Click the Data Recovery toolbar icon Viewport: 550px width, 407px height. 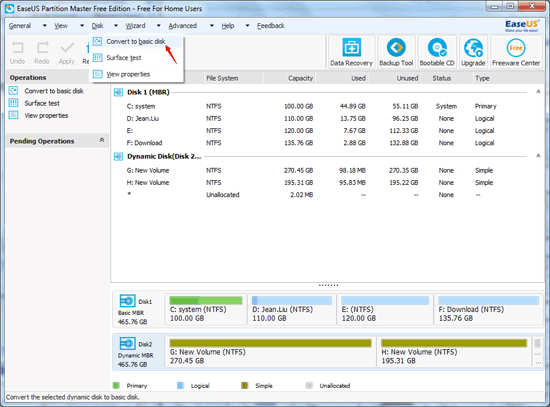351,47
